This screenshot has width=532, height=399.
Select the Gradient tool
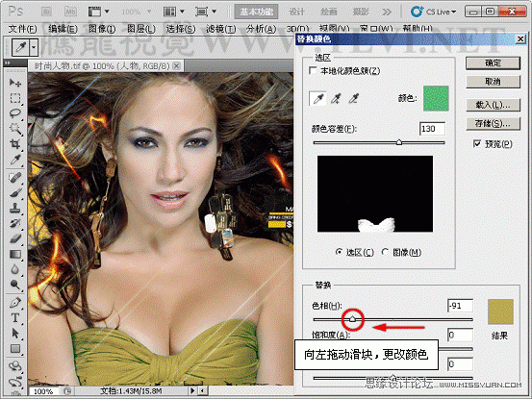pos(15,254)
